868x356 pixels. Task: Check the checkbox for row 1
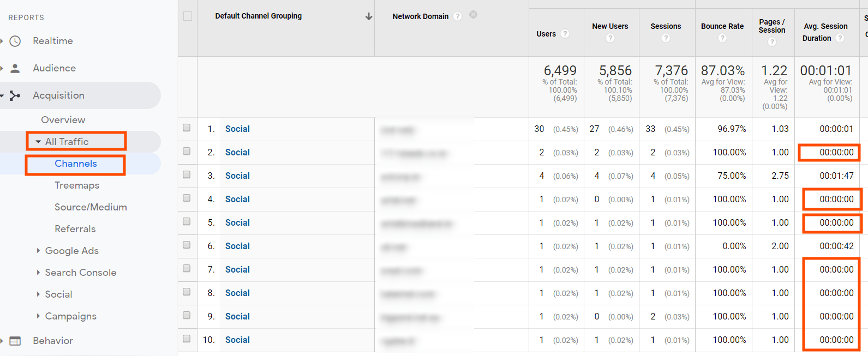187,128
